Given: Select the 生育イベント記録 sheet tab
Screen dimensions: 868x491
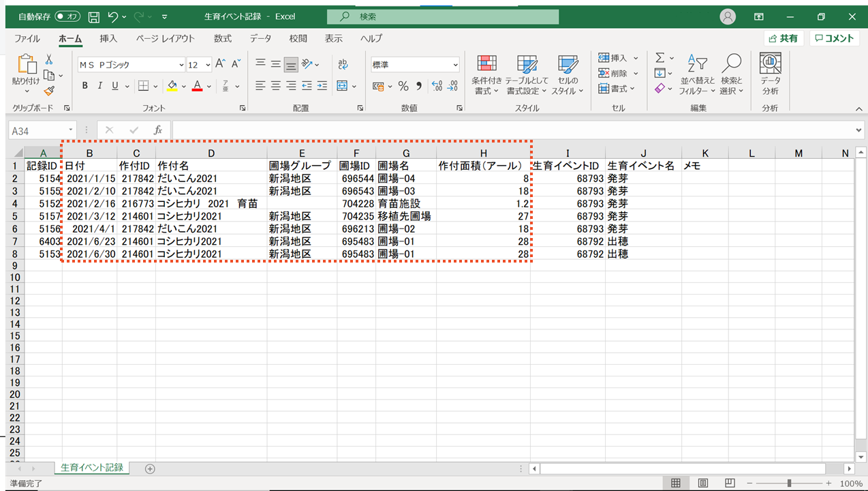Looking at the screenshot, I should (92, 468).
